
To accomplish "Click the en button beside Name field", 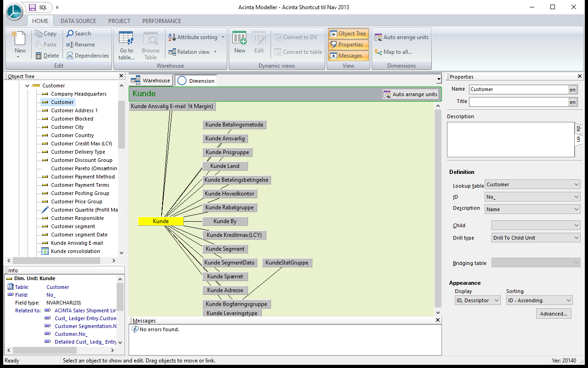I will pyautogui.click(x=573, y=90).
